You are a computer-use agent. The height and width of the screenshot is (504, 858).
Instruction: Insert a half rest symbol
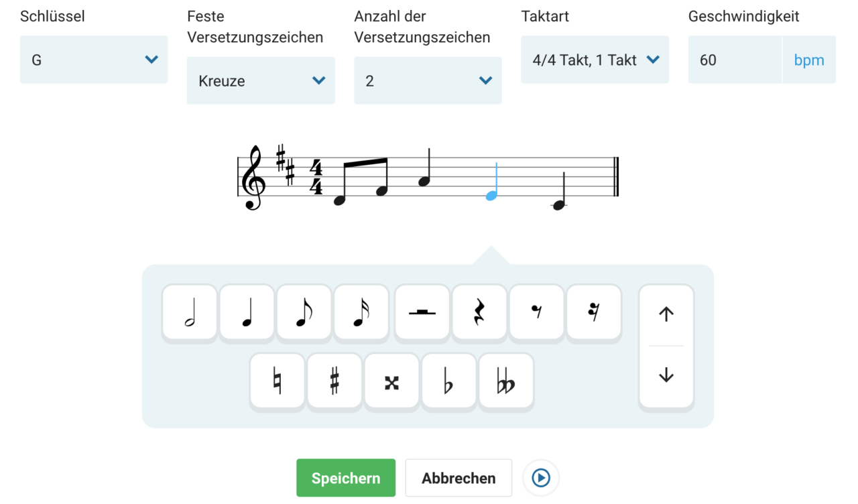point(422,312)
